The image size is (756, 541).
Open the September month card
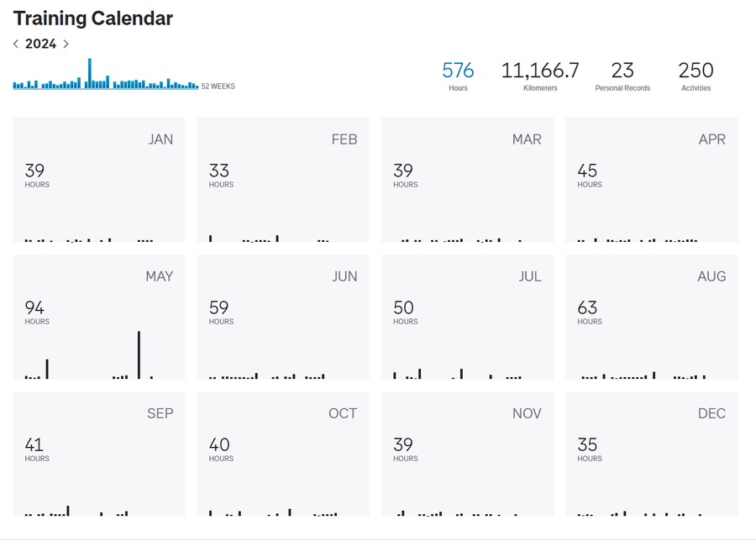tap(99, 454)
